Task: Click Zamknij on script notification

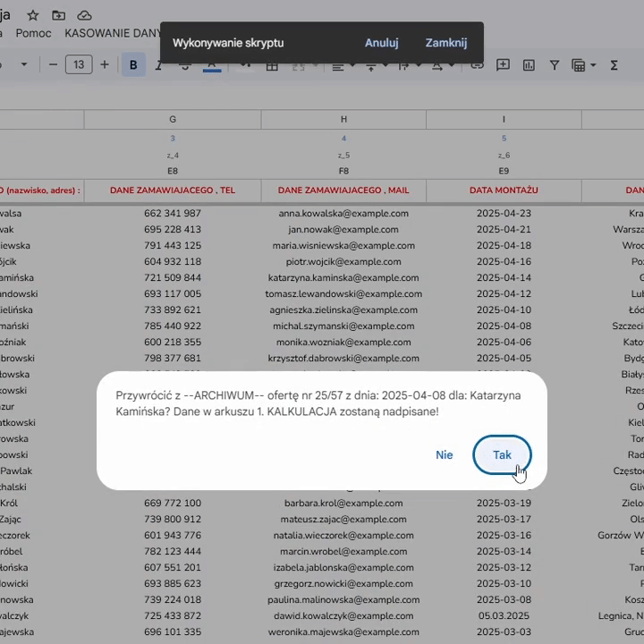Action: point(445,43)
